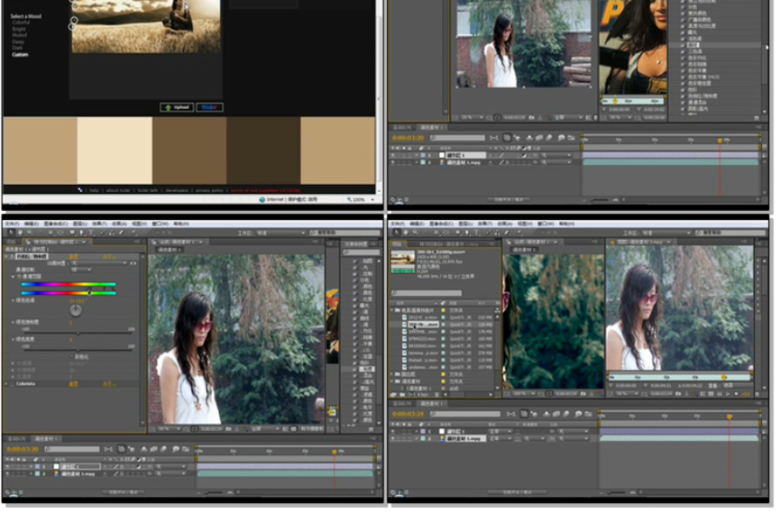
Task: Open the privacy policy footer link
Action: tap(211, 190)
